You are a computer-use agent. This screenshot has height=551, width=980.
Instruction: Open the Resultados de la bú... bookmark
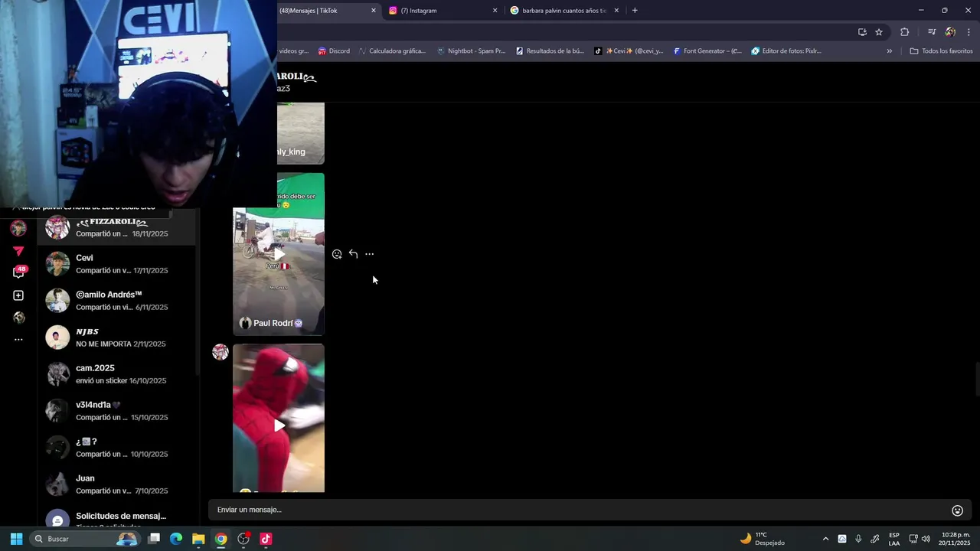click(550, 51)
